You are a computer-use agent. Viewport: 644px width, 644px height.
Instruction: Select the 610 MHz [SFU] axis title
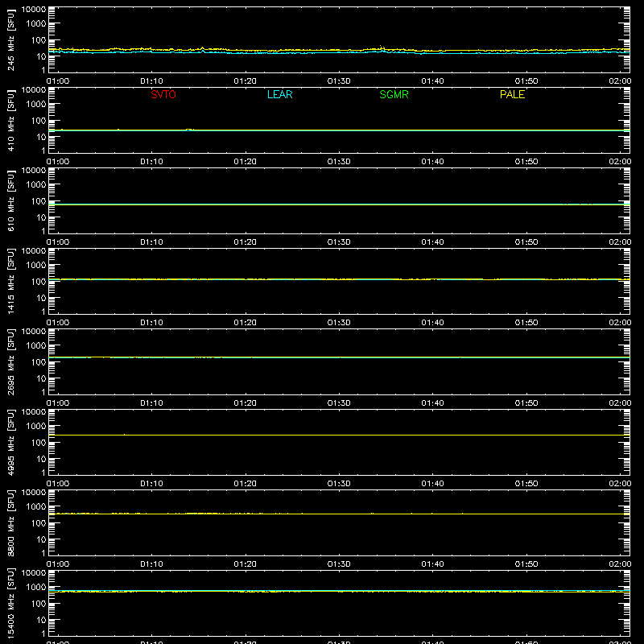(10, 200)
